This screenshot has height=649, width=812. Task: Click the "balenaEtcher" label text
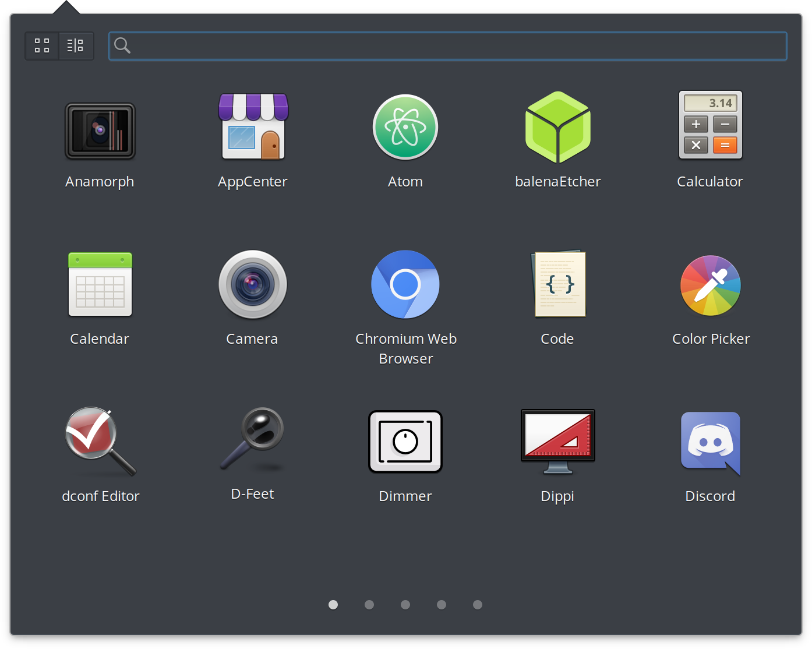tap(558, 182)
